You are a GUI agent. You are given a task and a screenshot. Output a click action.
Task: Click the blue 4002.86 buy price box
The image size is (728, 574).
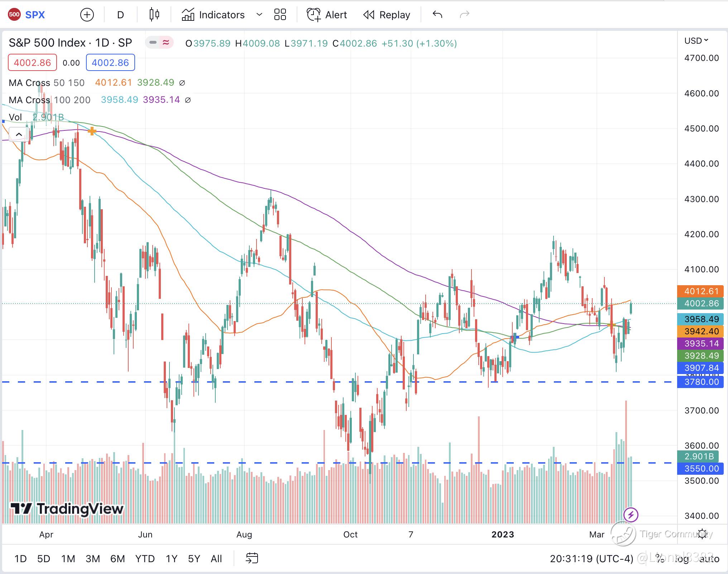[110, 63]
